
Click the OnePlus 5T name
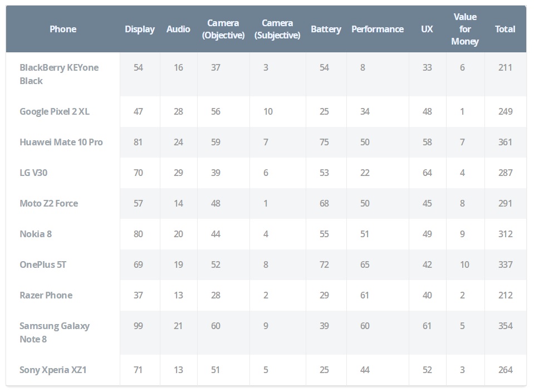[x=43, y=264]
